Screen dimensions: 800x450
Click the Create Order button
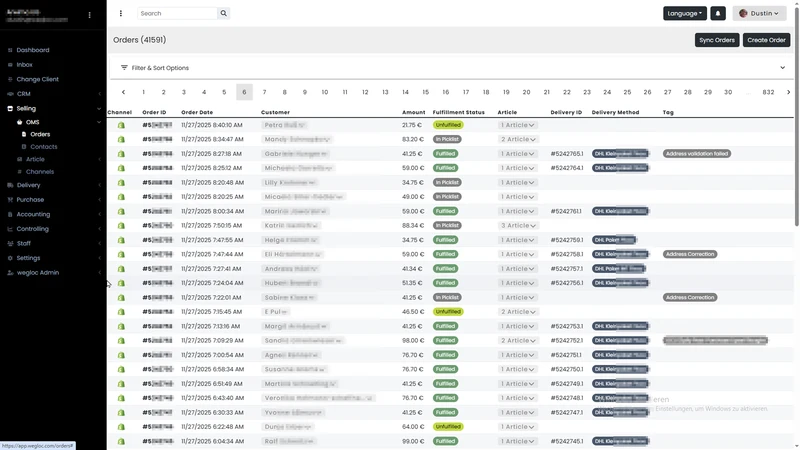(766, 40)
